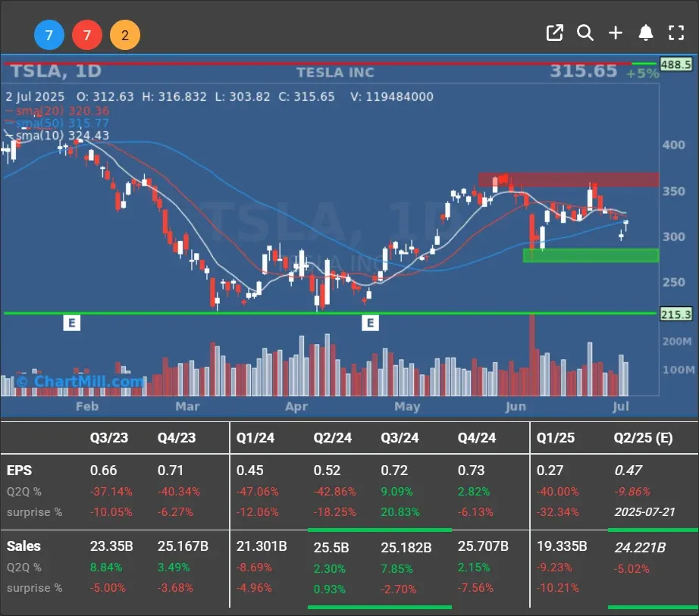Screen dimensions: 699x616
Task: Click the first earnings E marker near Feb
Action: click(72, 323)
